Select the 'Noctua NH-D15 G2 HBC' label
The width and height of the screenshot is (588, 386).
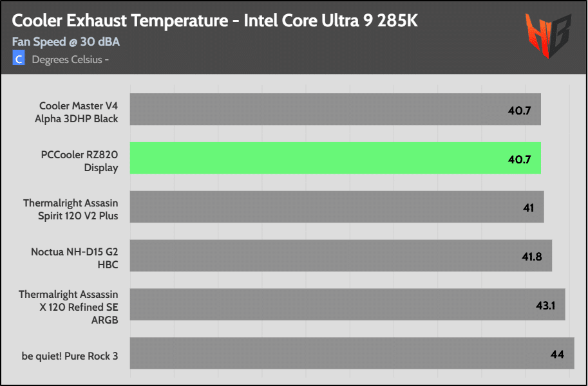75,258
